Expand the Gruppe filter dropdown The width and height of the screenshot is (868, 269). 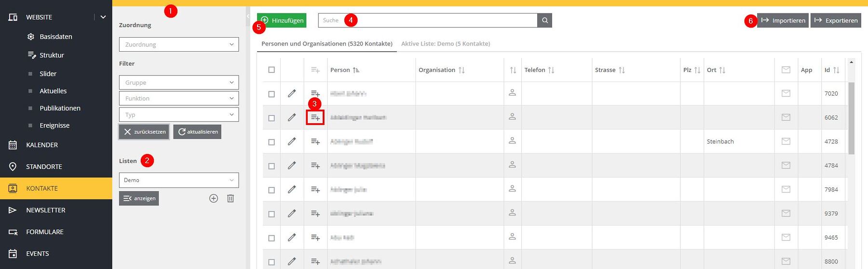point(178,83)
